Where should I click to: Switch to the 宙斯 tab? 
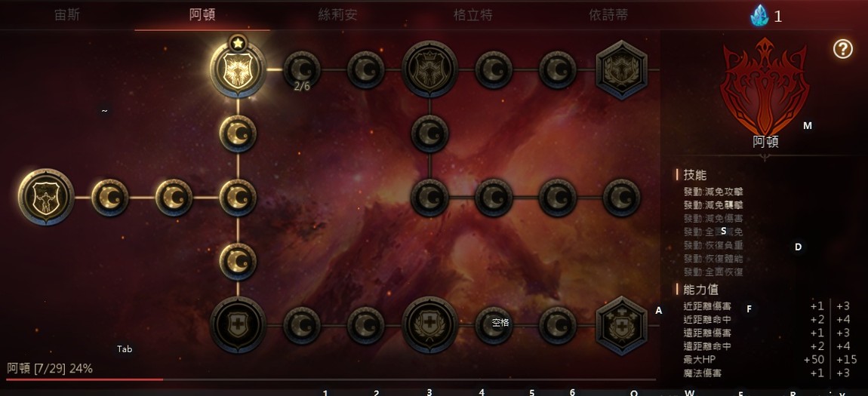point(67,15)
